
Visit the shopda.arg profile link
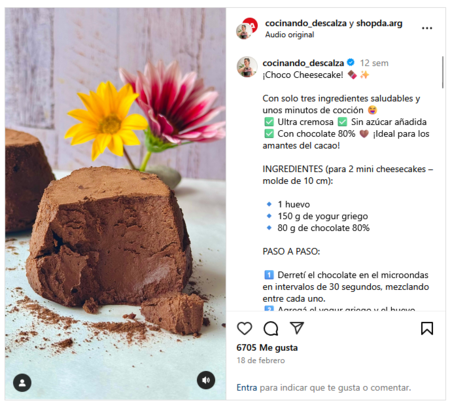pos(379,23)
